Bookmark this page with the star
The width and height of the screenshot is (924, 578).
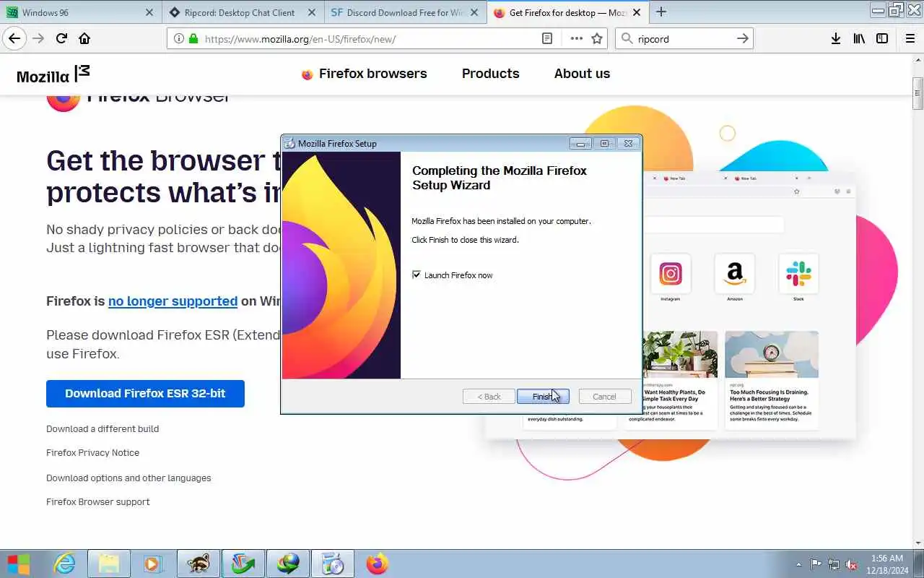point(597,39)
